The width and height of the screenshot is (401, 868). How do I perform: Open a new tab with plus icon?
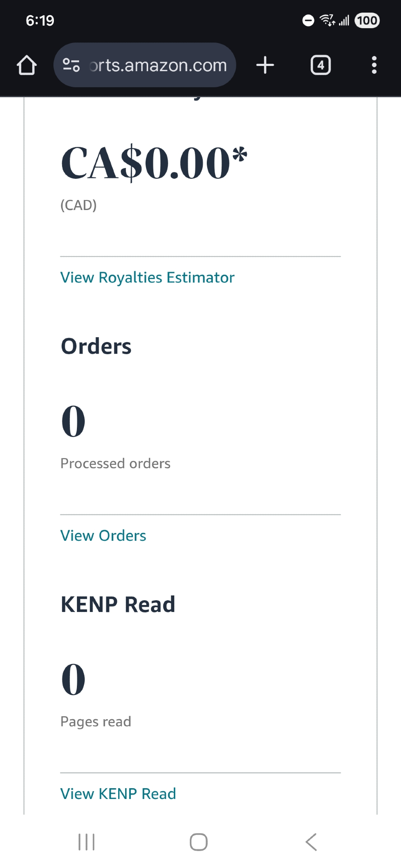point(265,65)
